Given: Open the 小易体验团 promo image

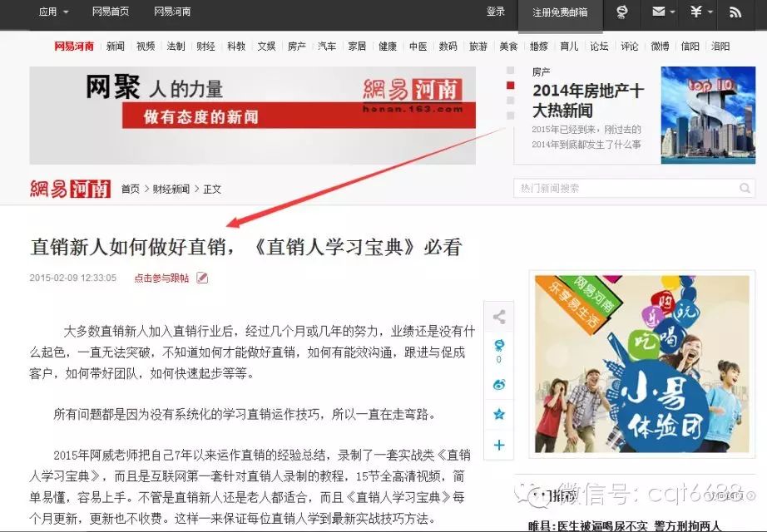Looking at the screenshot, I should point(641,364).
